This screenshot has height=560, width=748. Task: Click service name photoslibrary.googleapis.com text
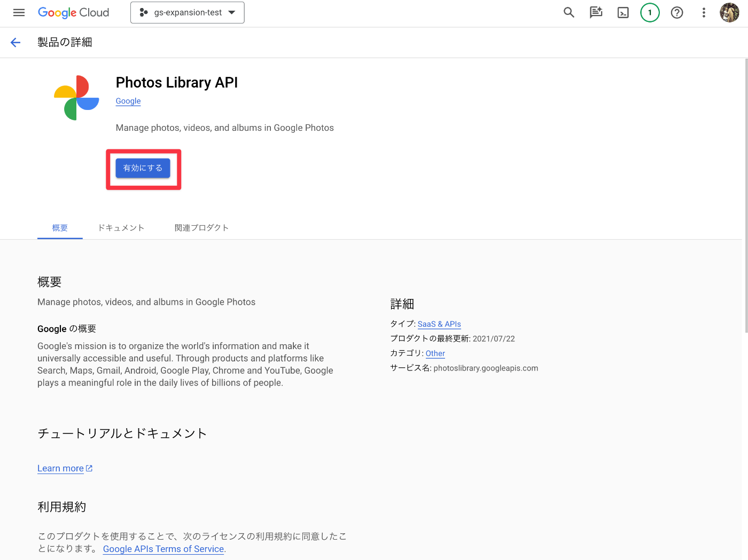pyautogui.click(x=486, y=368)
